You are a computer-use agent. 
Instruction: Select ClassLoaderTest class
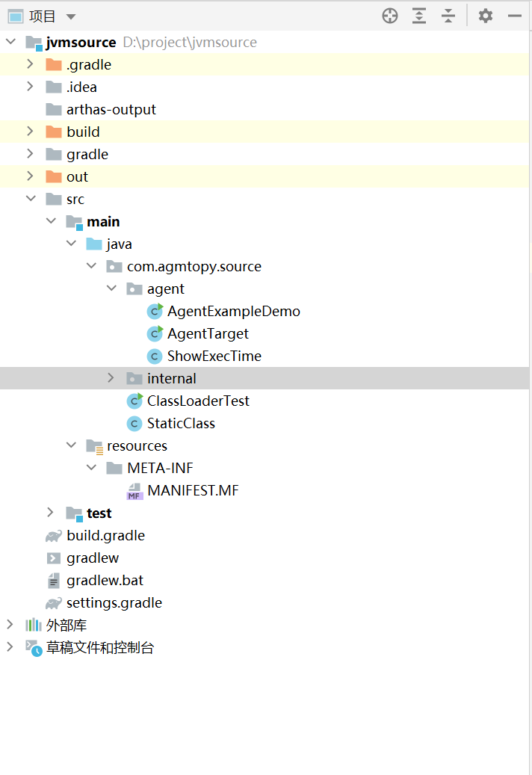tap(198, 401)
